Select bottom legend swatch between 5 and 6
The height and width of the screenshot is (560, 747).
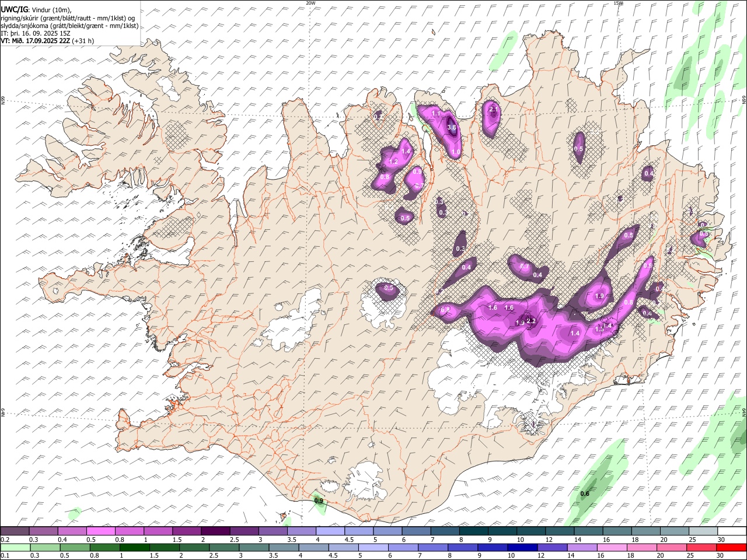[373, 547]
